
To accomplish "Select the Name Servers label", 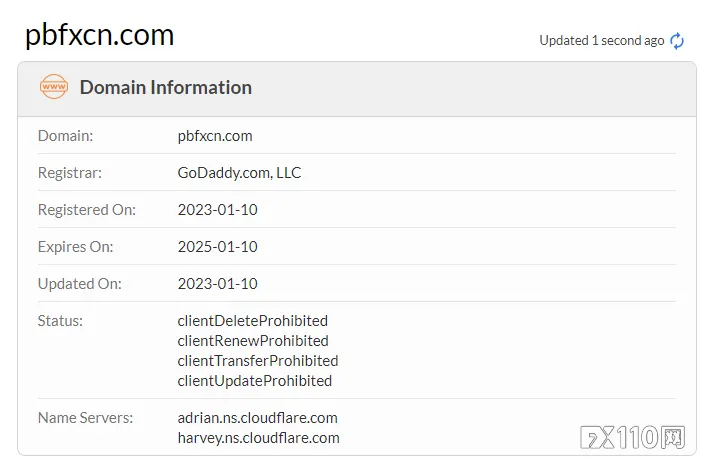I will point(85,417).
